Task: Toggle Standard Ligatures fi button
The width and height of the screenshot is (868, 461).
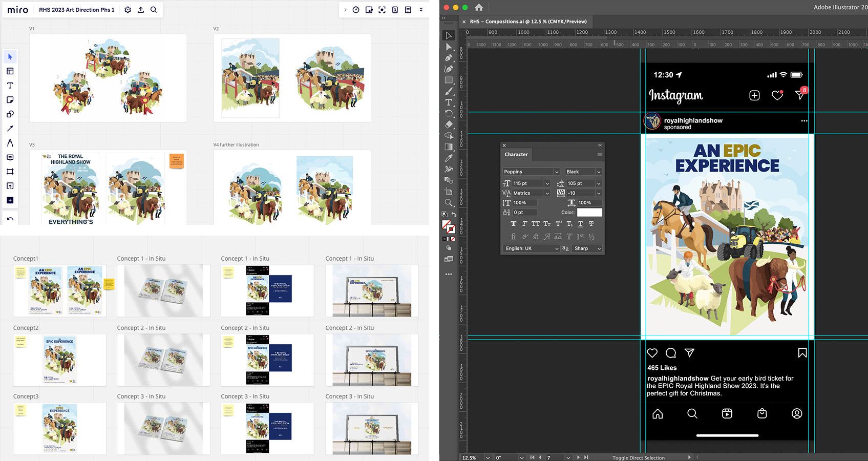Action: coord(514,237)
